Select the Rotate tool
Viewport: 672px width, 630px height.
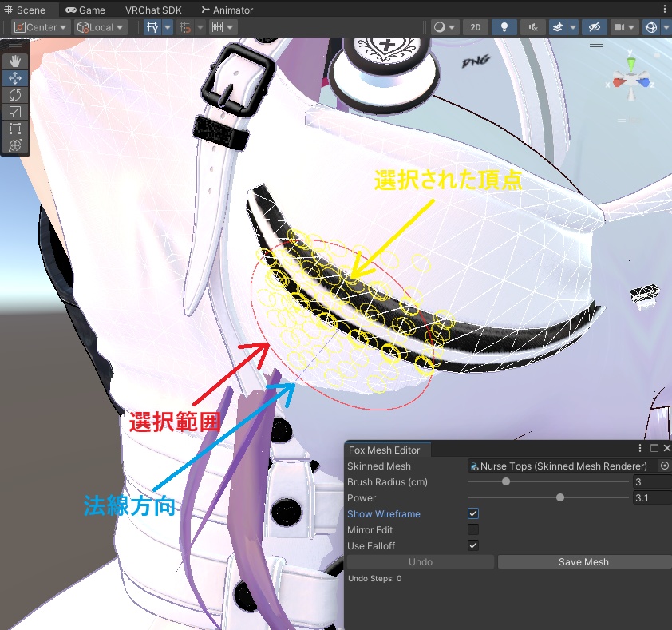tap(14, 94)
